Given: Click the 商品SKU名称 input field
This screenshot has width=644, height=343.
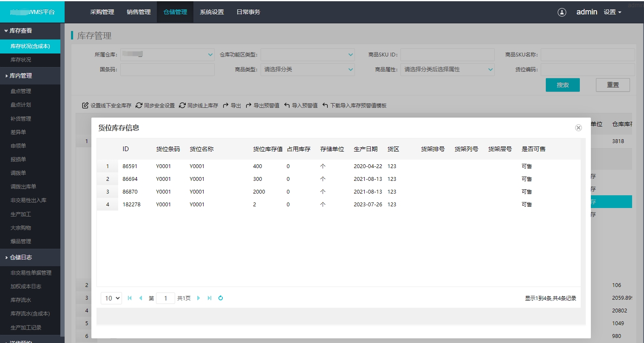Looking at the screenshot, I should (587, 55).
